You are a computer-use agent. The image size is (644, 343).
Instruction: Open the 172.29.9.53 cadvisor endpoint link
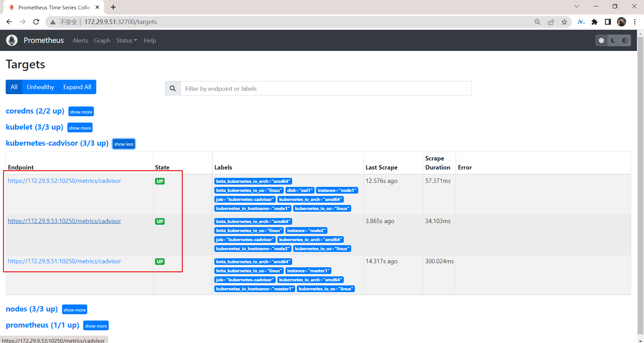[64, 221]
